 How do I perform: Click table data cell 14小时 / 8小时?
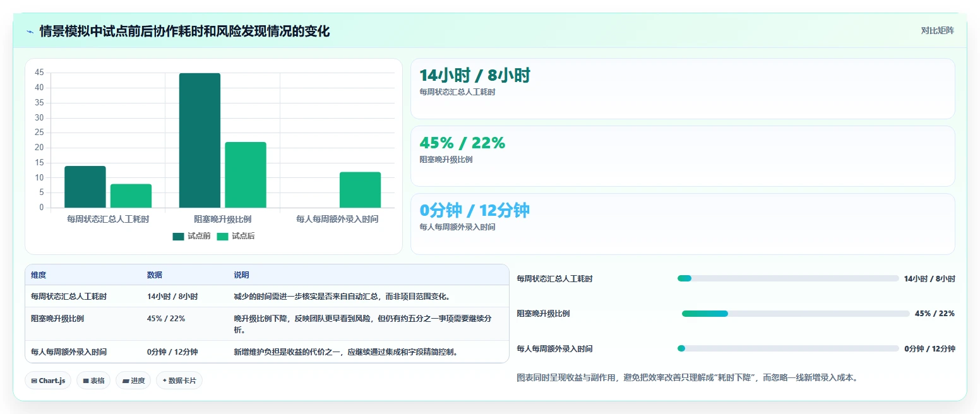click(x=172, y=297)
